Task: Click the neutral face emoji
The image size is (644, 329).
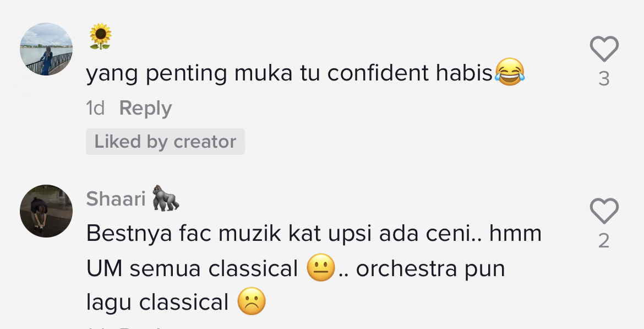Action: 321,269
